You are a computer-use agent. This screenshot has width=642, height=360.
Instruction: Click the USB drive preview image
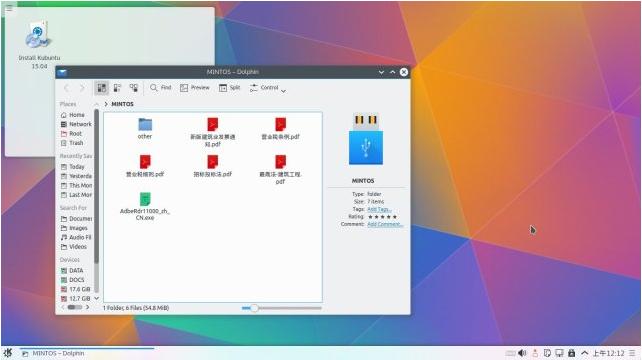(x=366, y=139)
